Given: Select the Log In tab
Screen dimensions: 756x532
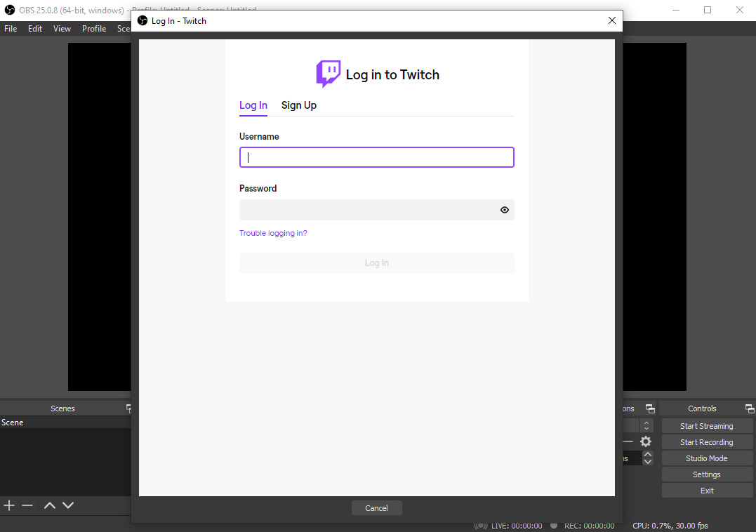Looking at the screenshot, I should [x=253, y=105].
